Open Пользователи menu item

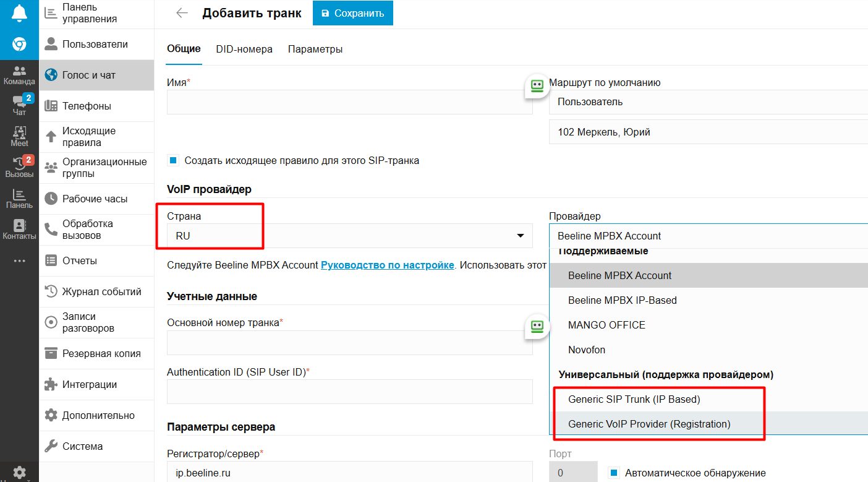pos(96,44)
